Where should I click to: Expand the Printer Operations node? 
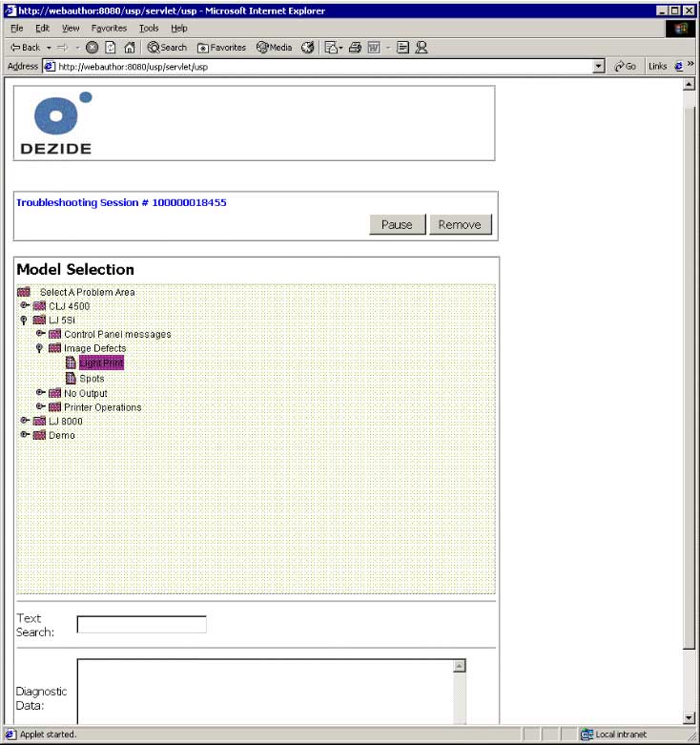[41, 406]
